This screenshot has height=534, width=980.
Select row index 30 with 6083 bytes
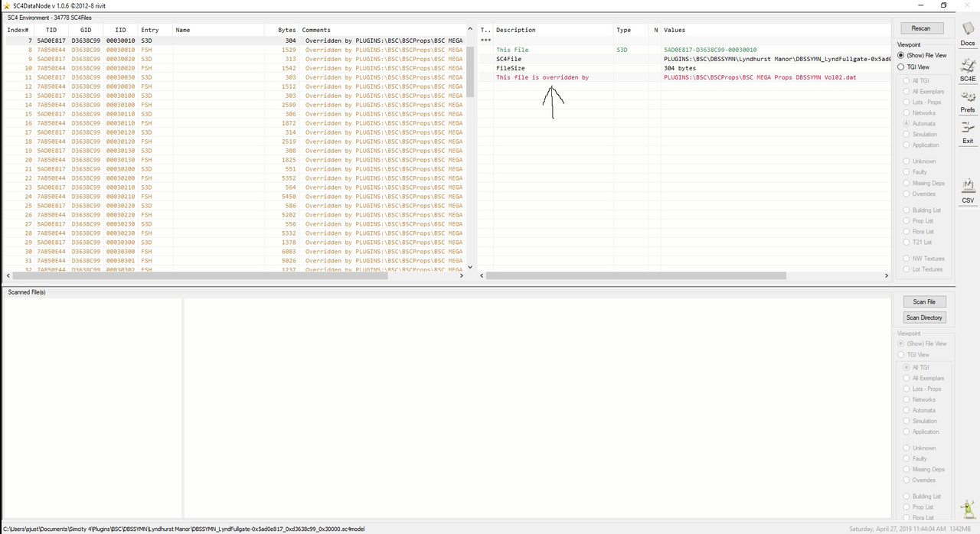click(234, 252)
